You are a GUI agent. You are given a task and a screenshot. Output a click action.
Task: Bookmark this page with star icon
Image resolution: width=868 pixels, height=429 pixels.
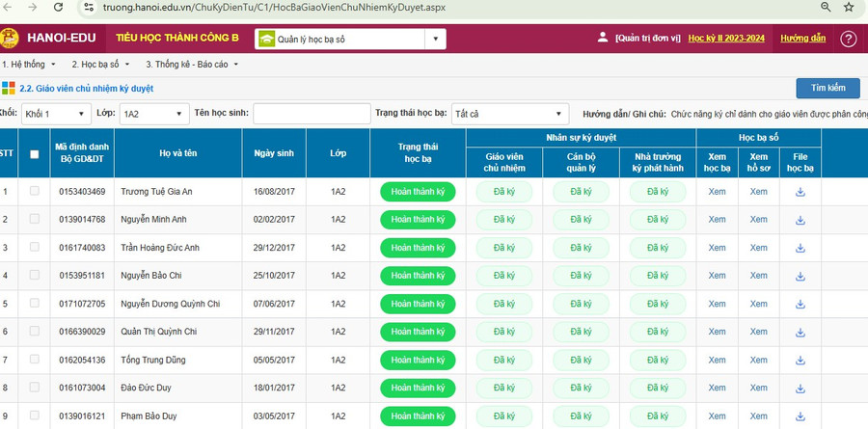(848, 7)
